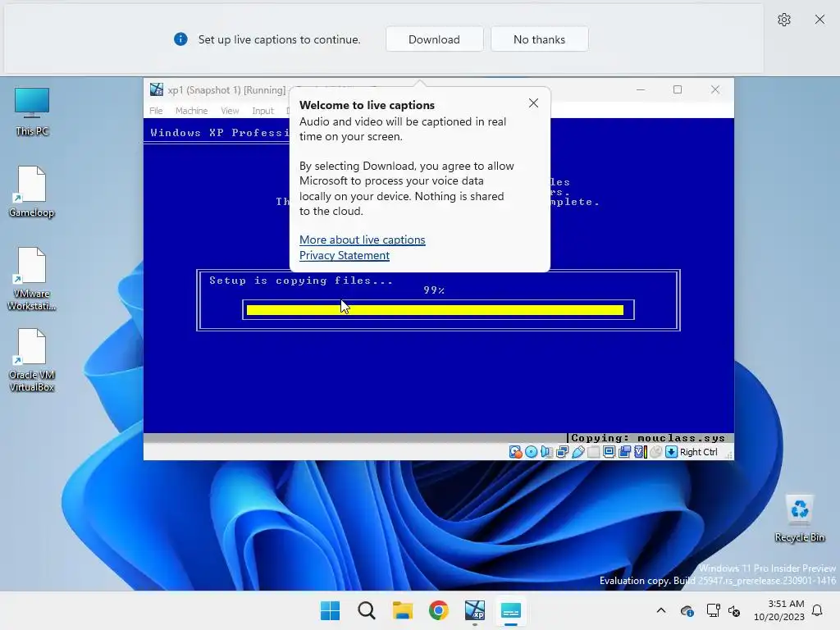
Task: Click the 99% progress percentage text
Action: tap(434, 290)
